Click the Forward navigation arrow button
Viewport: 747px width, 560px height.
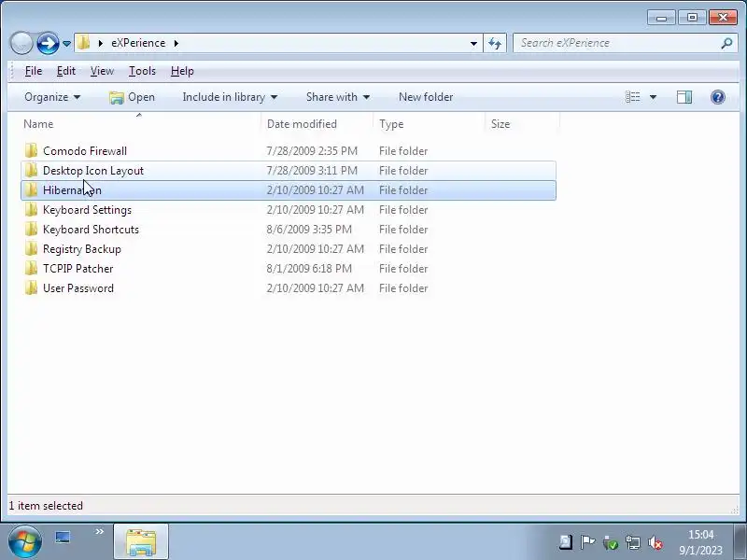point(48,43)
